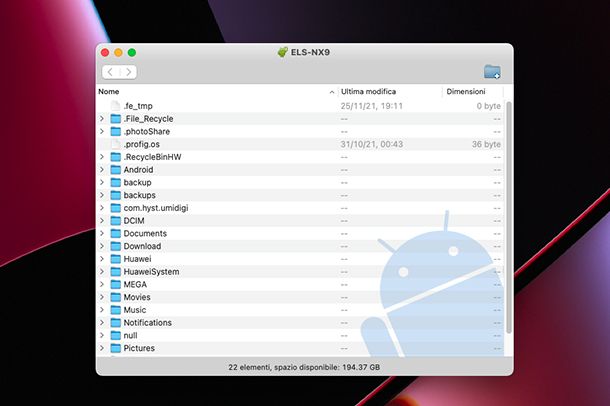Expand the .RecycleBinHW folder chevron
This screenshot has height=406, width=610.
[102, 157]
